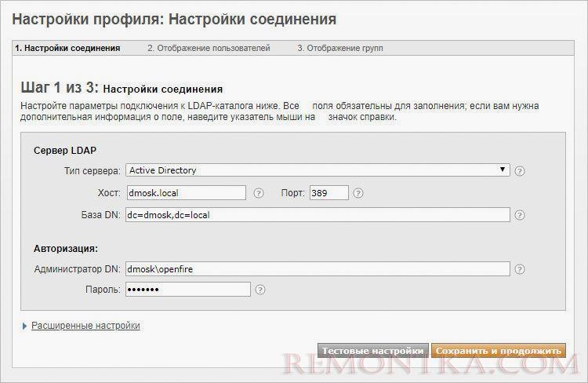Click the 'Шаг 1 из 3:' heading
This screenshot has height=383, width=588.
pos(60,87)
